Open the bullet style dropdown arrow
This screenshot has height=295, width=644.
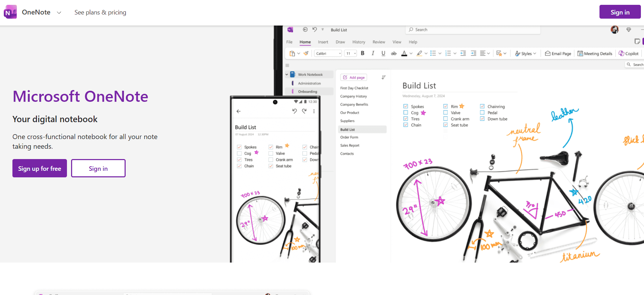440,53
